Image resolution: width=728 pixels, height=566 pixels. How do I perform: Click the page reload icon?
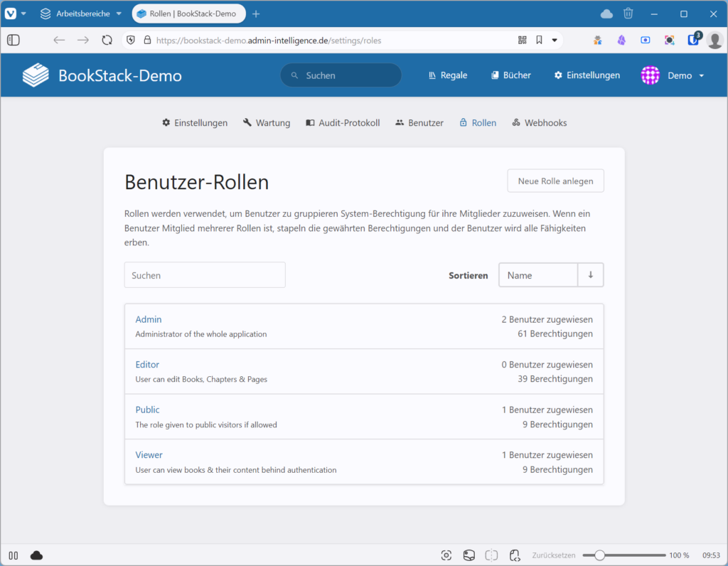107,40
